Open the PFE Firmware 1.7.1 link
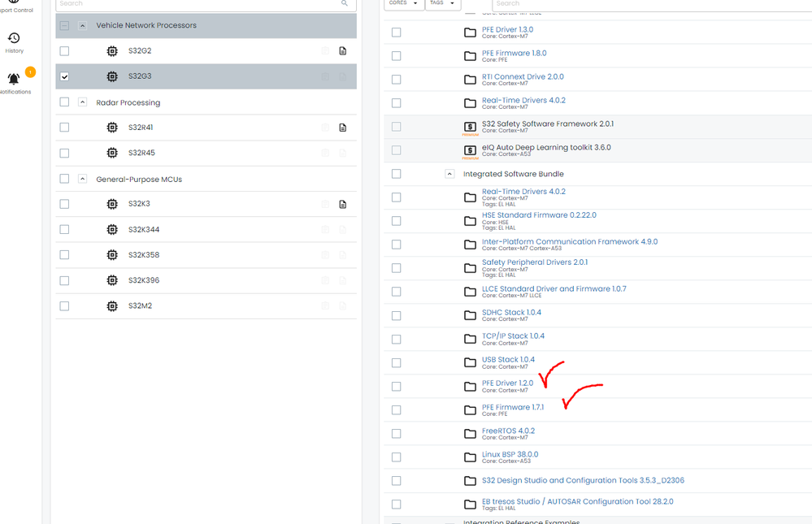812x524 pixels. 513,407
